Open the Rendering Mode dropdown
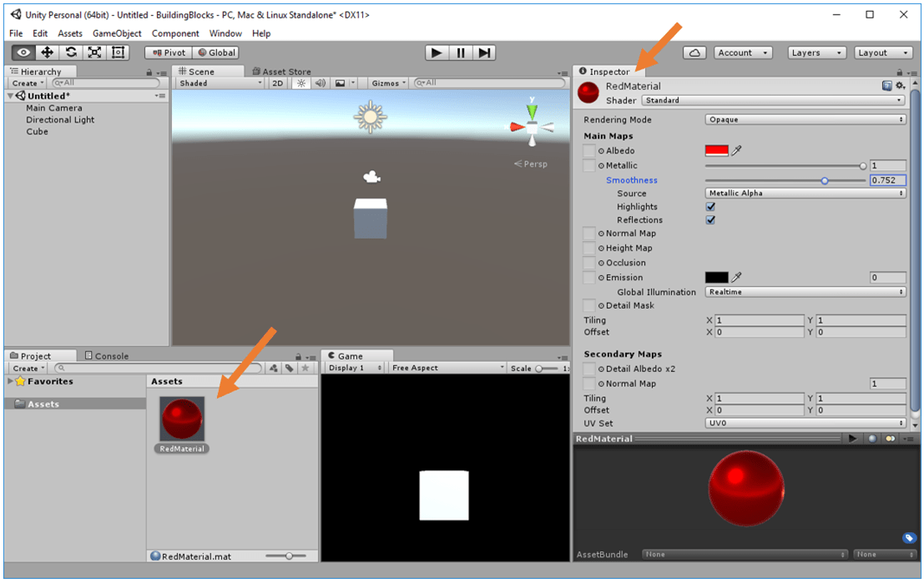 (x=805, y=119)
